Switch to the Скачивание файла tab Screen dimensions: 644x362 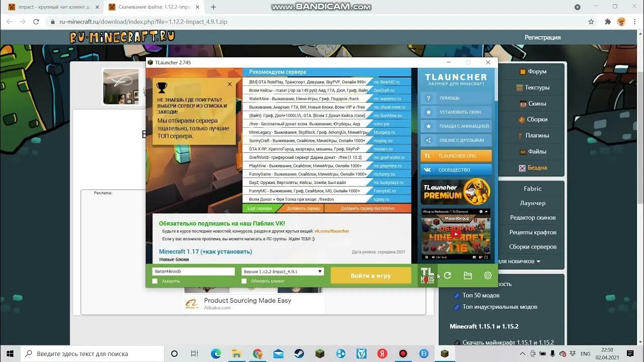pyautogui.click(x=155, y=7)
